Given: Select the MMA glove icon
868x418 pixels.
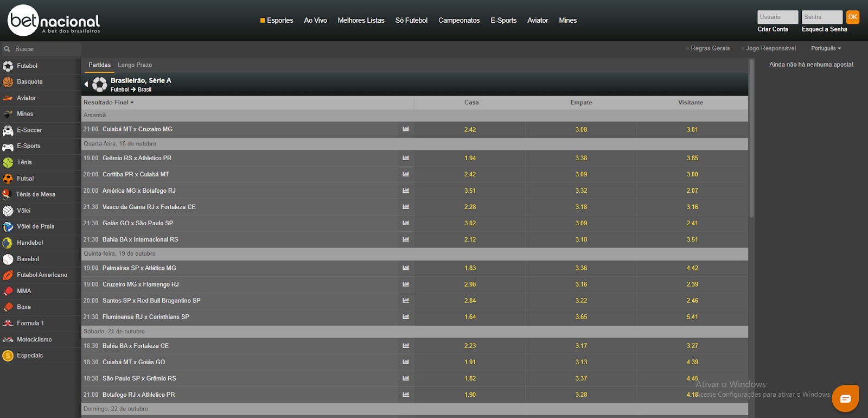Looking at the screenshot, I should (8, 291).
